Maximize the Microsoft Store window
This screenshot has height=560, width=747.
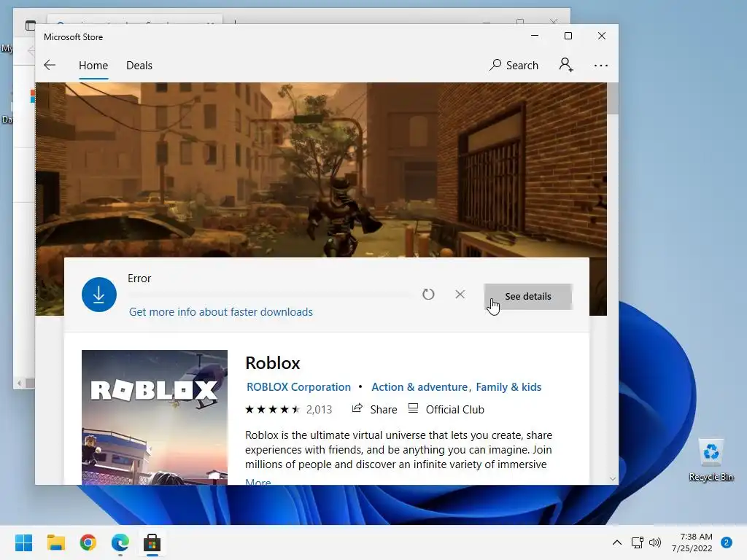(x=568, y=36)
